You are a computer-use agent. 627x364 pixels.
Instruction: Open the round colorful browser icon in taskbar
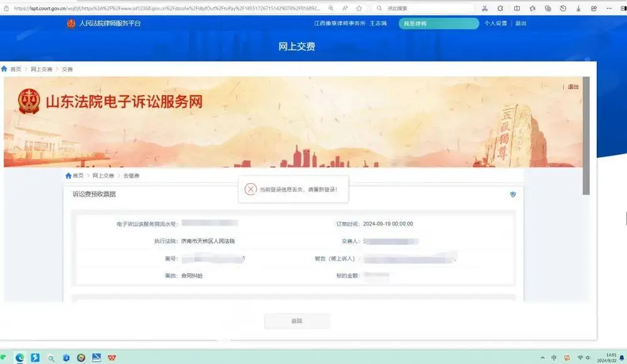click(81, 358)
